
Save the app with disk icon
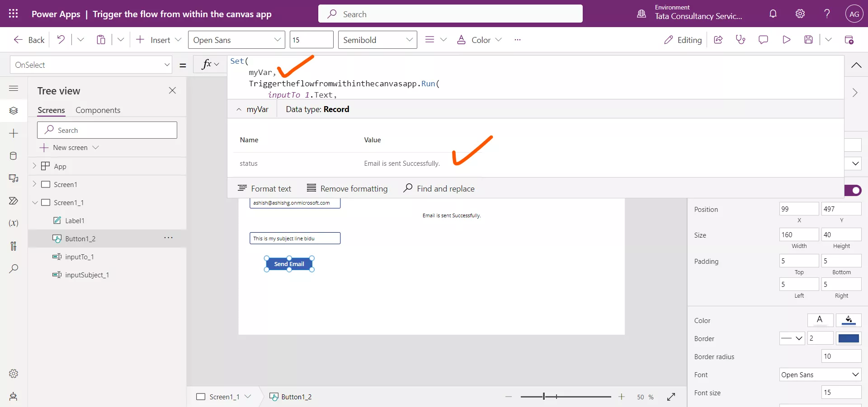pos(809,40)
